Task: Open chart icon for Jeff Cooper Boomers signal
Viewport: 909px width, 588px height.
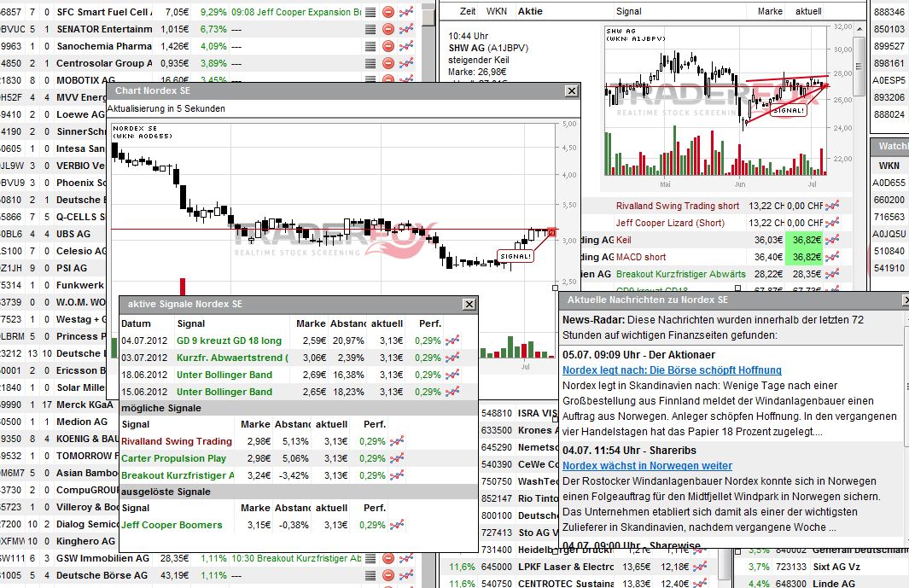Action: (x=397, y=525)
